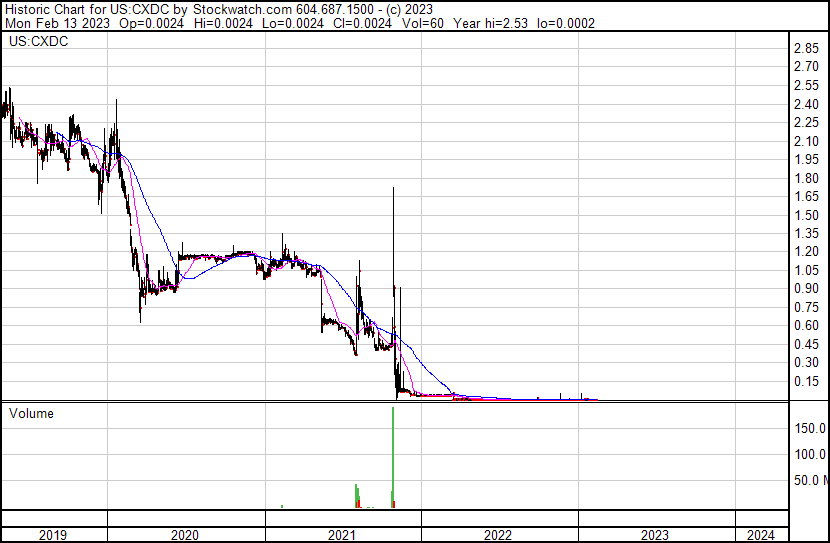Click the 2.10 price axis value
This screenshot has height=543, width=830.
[x=807, y=141]
